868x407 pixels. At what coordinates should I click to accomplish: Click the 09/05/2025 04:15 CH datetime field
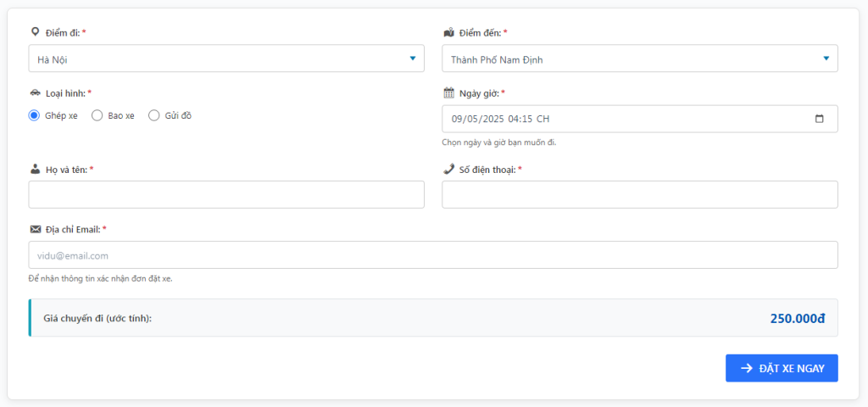pyautogui.click(x=640, y=119)
